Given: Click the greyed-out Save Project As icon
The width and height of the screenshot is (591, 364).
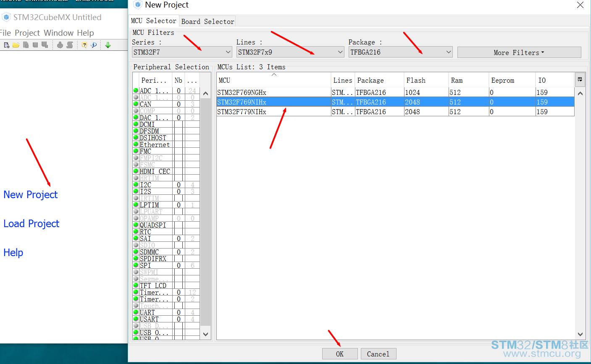Looking at the screenshot, I should pos(45,45).
